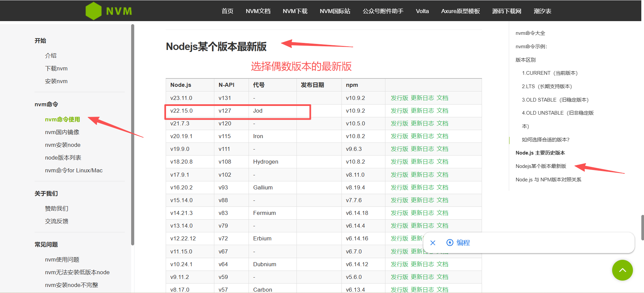Open 文档 link for v21.7.3
644x293 pixels.
click(442, 123)
